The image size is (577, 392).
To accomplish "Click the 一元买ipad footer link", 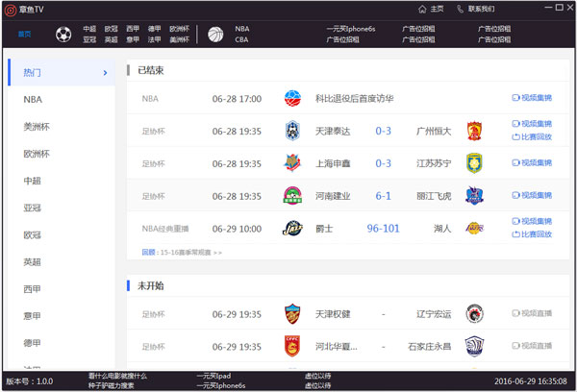I will 213,376.
